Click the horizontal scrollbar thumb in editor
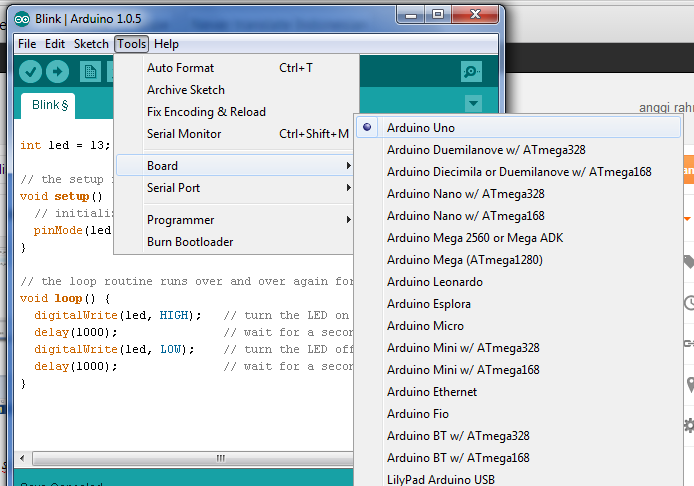The width and height of the screenshot is (694, 486). click(x=193, y=458)
